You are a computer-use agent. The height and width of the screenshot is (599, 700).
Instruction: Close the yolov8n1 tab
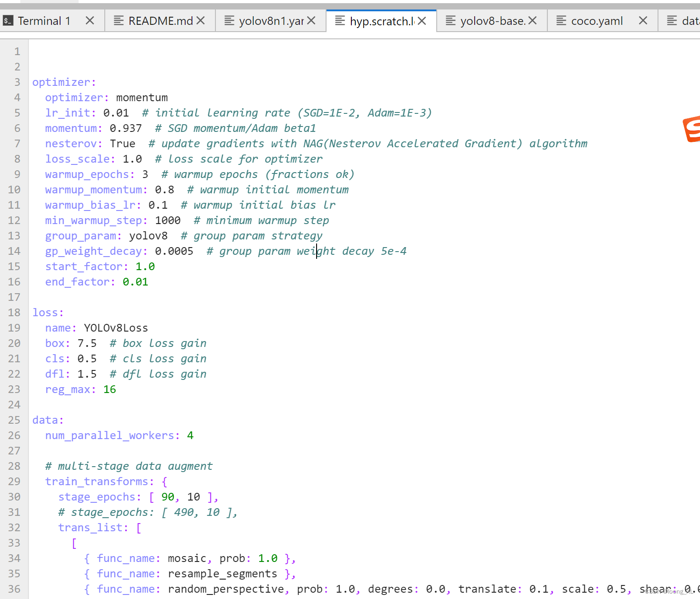pos(311,21)
